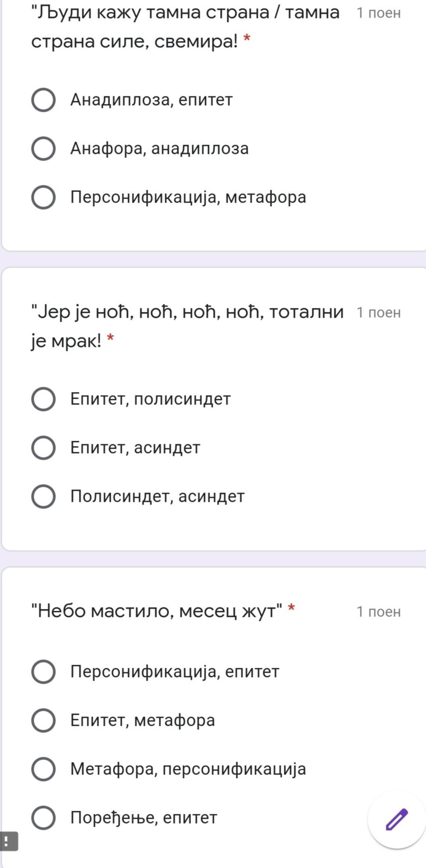Image resolution: width=426 pixels, height=868 pixels.
Task: Click the "1 поен" label of the ноћ question
Action: (378, 313)
